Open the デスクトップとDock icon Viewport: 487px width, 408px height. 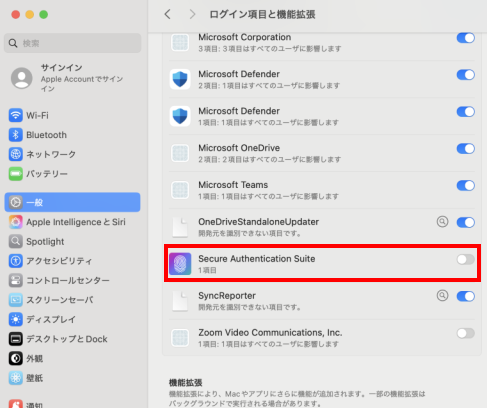16,339
